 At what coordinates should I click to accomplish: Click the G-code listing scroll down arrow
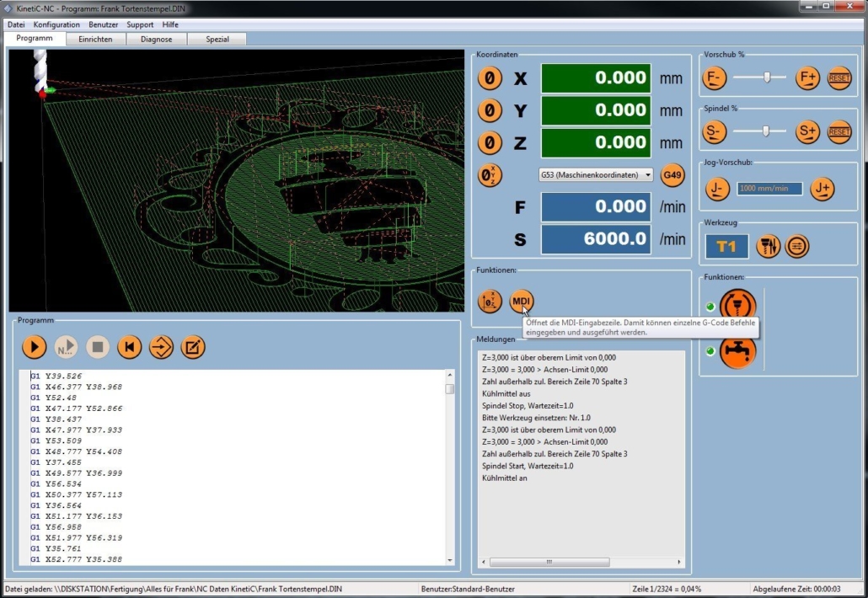449,560
